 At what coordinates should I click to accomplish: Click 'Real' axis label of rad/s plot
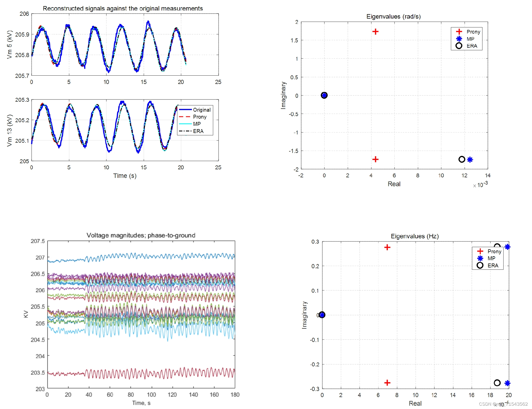tap(394, 184)
